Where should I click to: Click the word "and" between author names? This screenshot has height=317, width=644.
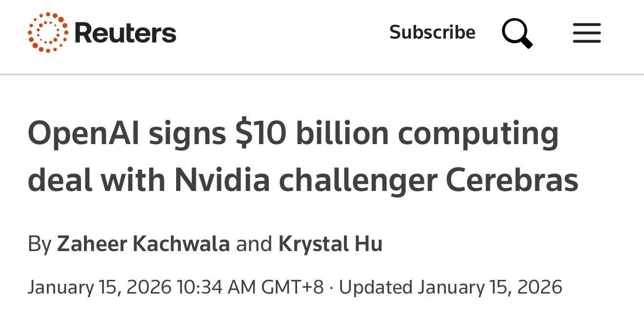(x=254, y=244)
